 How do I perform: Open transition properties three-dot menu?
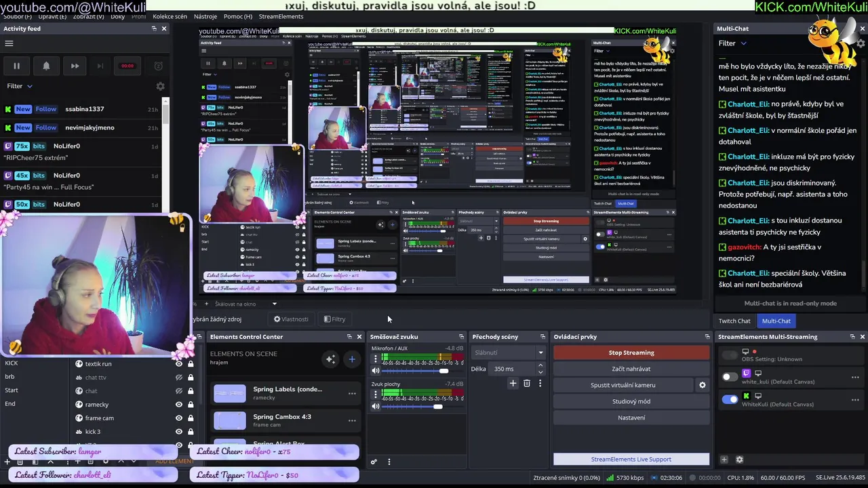[540, 384]
